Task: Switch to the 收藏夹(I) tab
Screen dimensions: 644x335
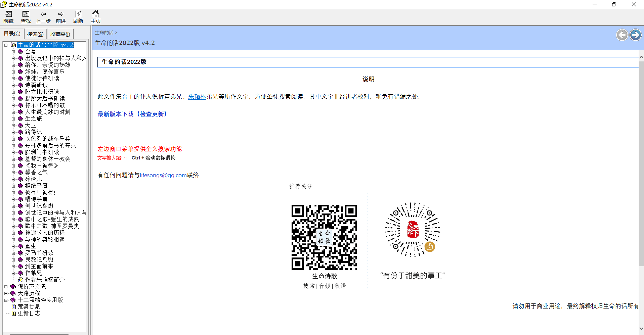Action: 60,34
